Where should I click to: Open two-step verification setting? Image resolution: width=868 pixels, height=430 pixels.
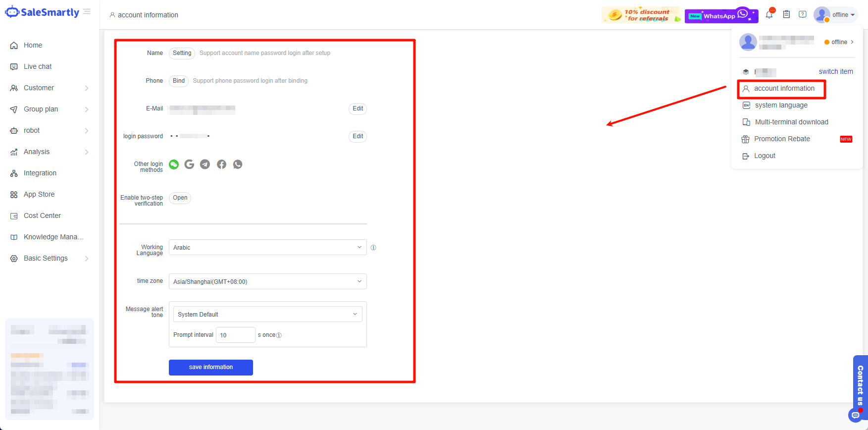click(180, 198)
